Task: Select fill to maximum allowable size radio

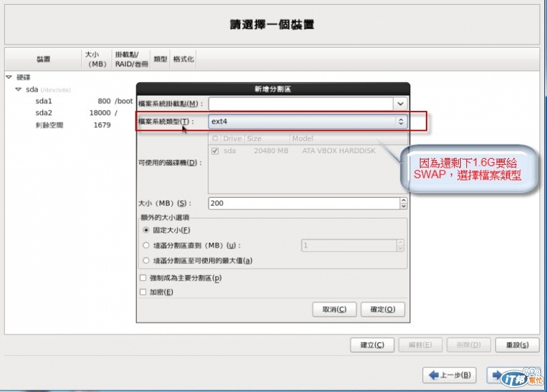Action: (x=146, y=261)
